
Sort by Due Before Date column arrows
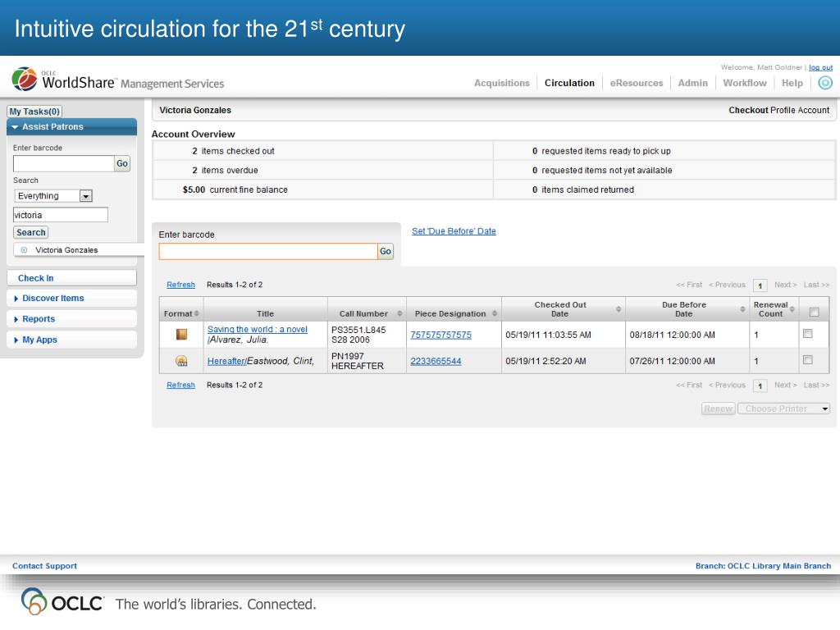(x=742, y=309)
